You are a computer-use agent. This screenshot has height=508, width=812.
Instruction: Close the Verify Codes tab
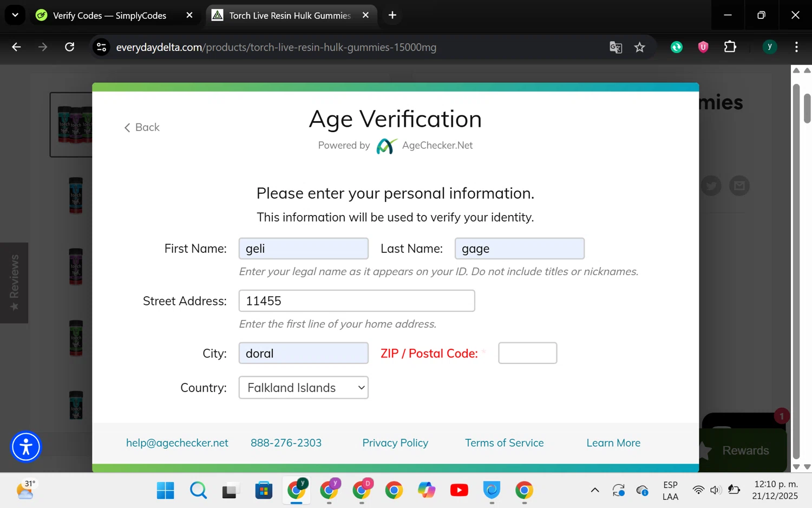pyautogui.click(x=189, y=15)
